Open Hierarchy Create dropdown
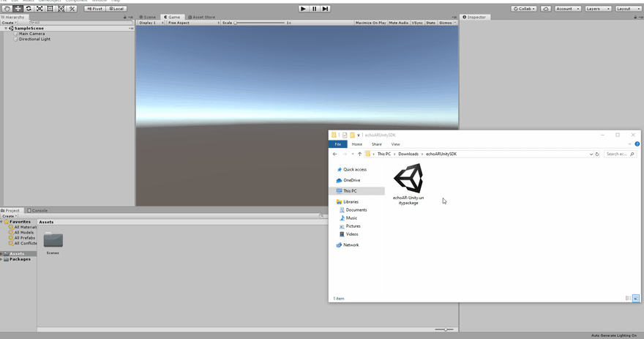Viewport: 644px width, 339px height. click(9, 23)
